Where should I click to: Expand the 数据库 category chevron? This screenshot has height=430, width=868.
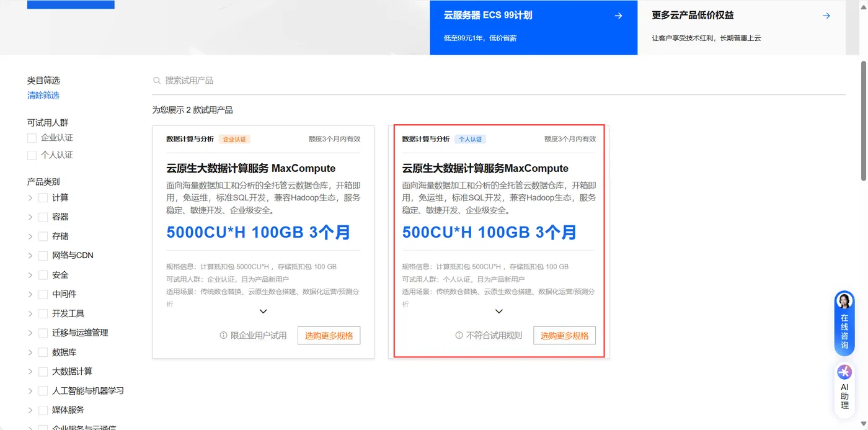click(30, 352)
